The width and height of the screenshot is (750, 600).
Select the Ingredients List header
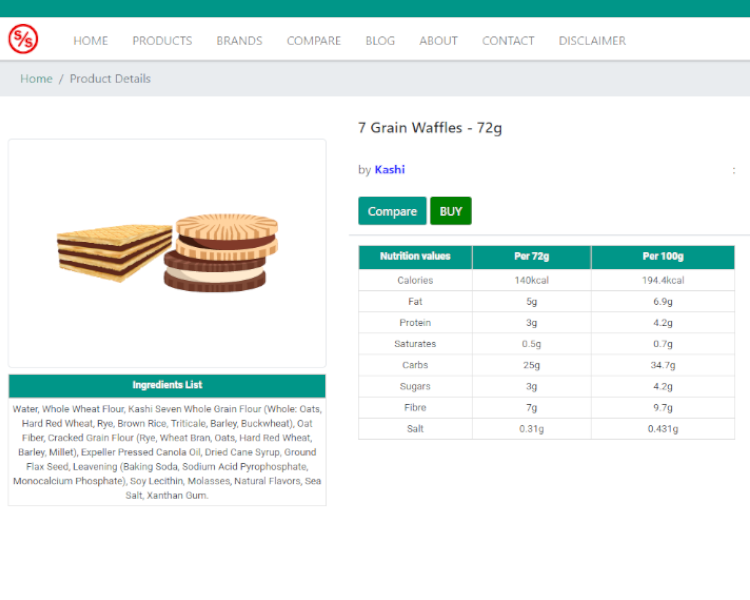[167, 385]
